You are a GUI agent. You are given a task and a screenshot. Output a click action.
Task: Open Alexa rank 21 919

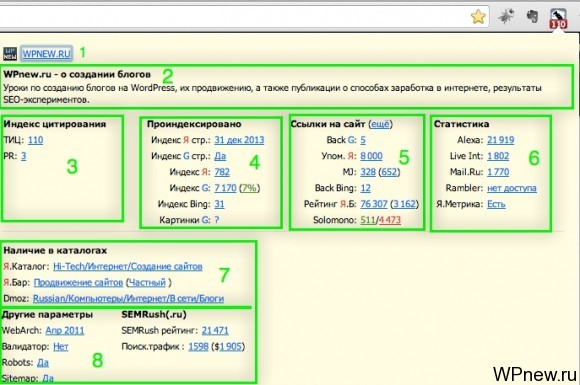click(x=500, y=140)
